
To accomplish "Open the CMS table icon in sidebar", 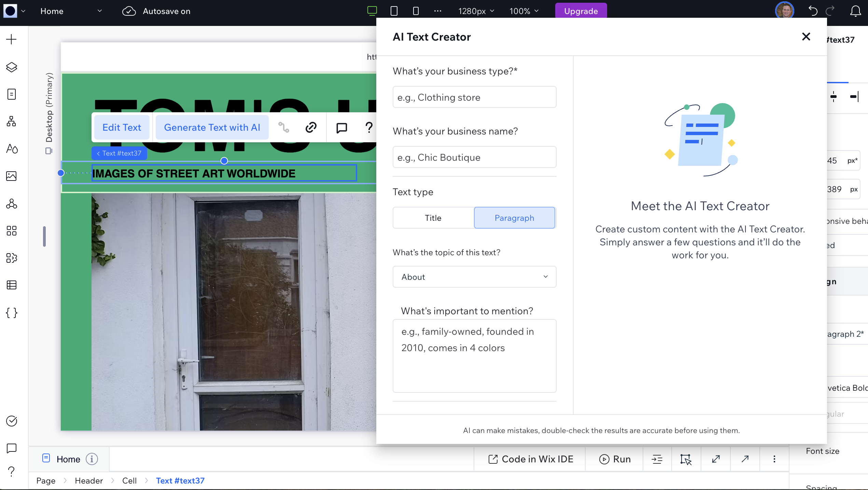I will coord(12,285).
